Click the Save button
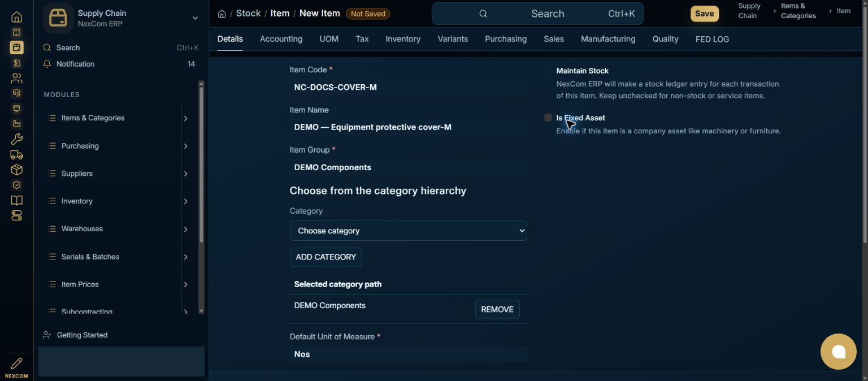Screen dimensions: 868x381 pyautogui.click(x=704, y=14)
